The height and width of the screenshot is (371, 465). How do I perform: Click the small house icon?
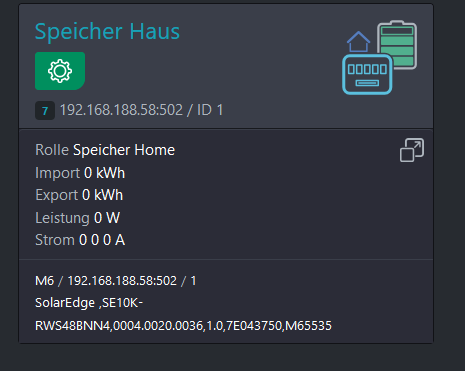click(358, 42)
